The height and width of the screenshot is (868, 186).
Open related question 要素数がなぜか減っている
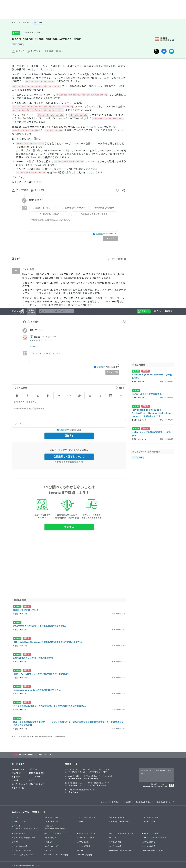click(26, 610)
